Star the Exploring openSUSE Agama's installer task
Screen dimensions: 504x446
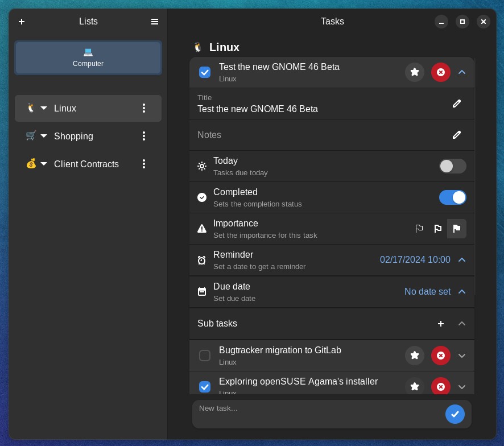pyautogui.click(x=415, y=386)
